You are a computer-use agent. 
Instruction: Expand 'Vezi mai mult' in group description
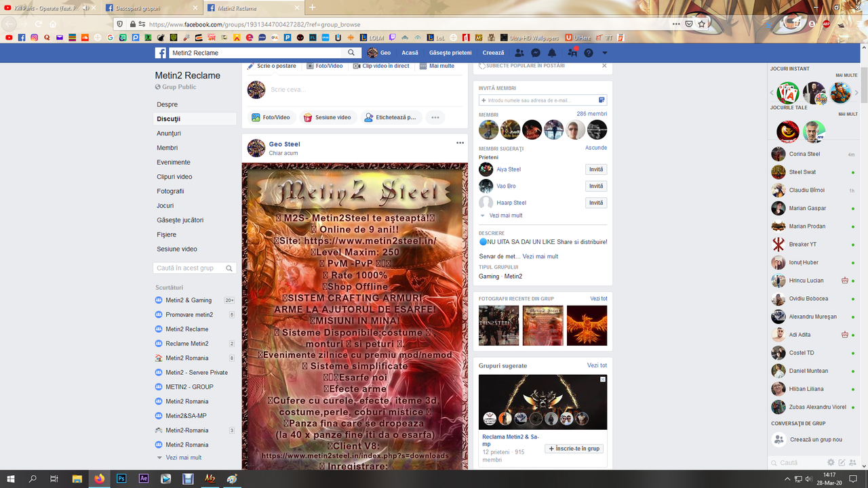pos(540,256)
